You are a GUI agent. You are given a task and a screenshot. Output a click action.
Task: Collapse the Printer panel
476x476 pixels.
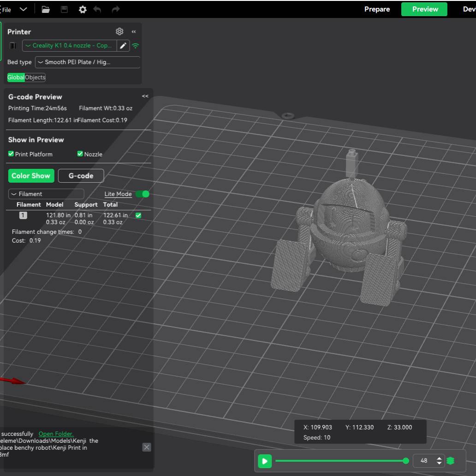pyautogui.click(x=134, y=31)
